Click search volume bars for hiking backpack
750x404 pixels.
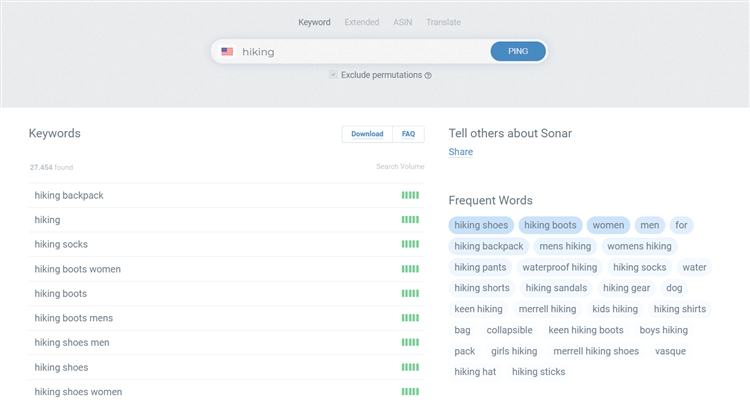point(410,195)
